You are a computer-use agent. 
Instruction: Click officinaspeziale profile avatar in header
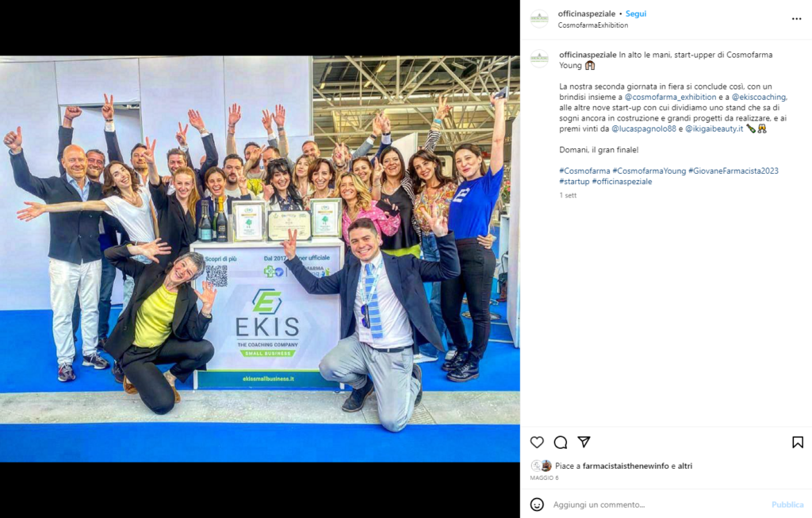point(539,19)
